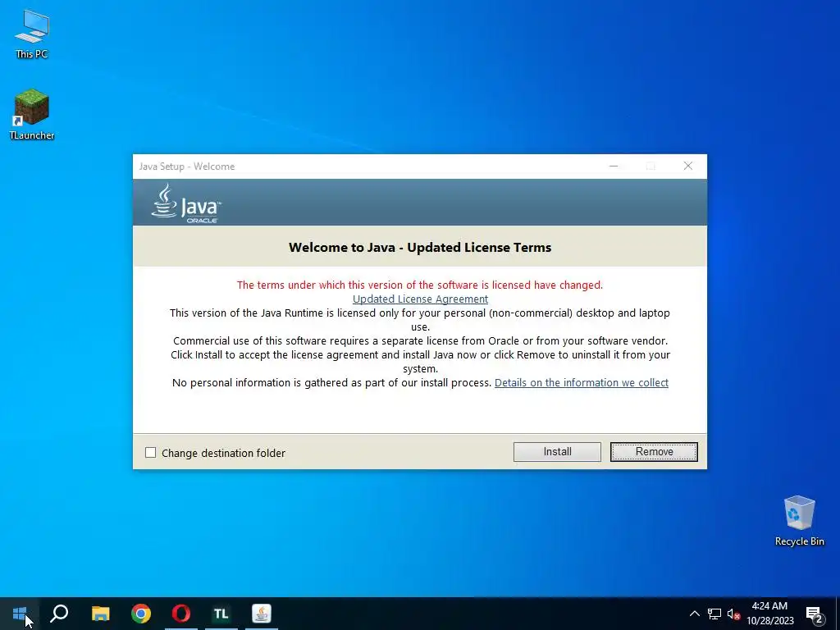The height and width of the screenshot is (630, 840).
Task: Click the Java Oracle logo banner
Action: click(186, 203)
